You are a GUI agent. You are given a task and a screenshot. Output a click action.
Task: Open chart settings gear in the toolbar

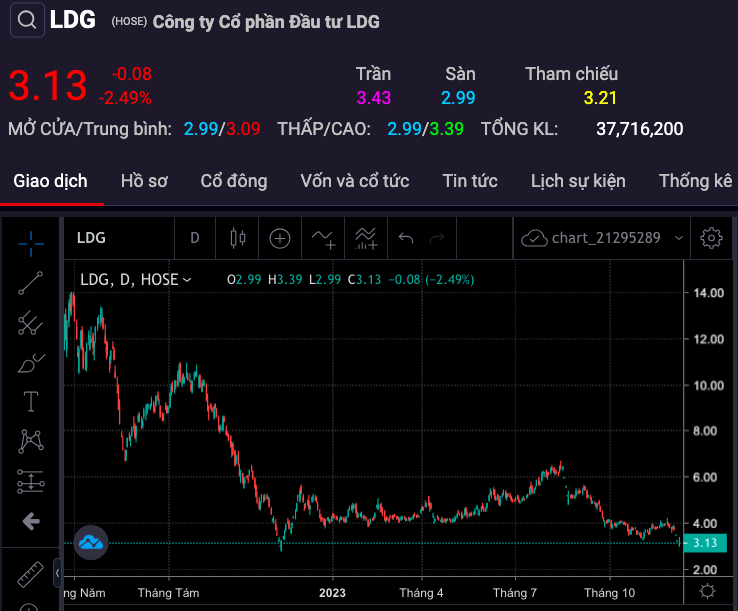tap(711, 238)
